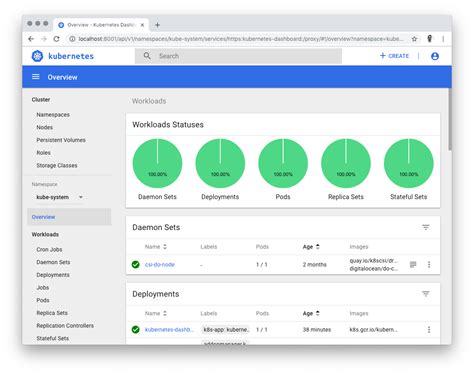This screenshot has height=374, width=474.
Task: Open Cron Jobs in sidebar
Action: point(49,249)
